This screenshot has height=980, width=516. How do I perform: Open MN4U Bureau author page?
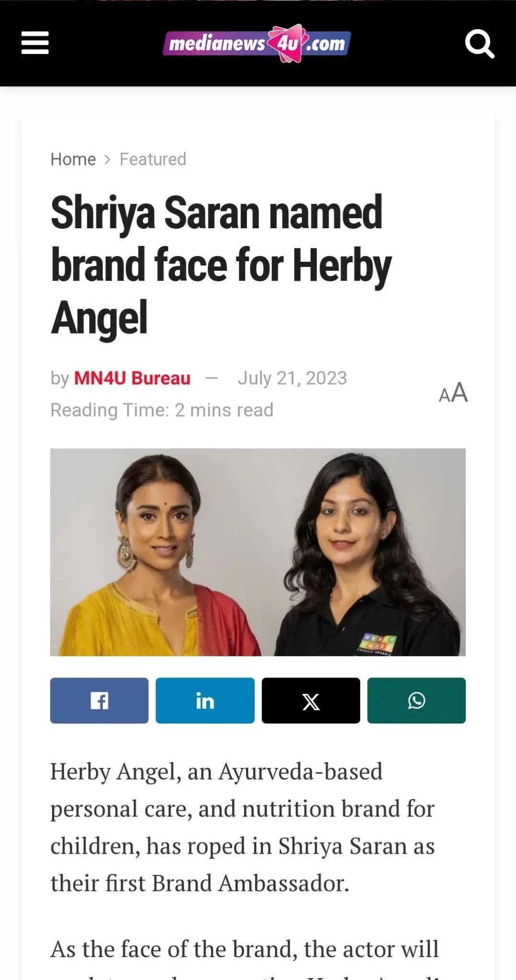click(x=132, y=378)
